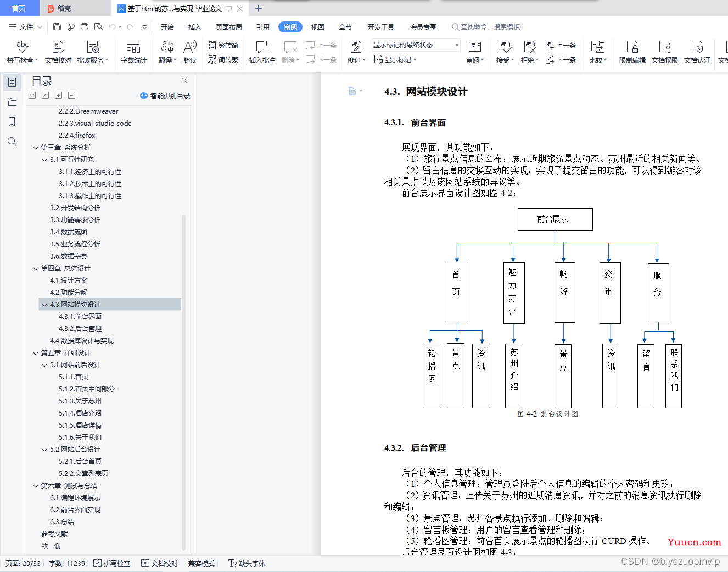Switch to the 引用 ribbon tab

click(263, 27)
